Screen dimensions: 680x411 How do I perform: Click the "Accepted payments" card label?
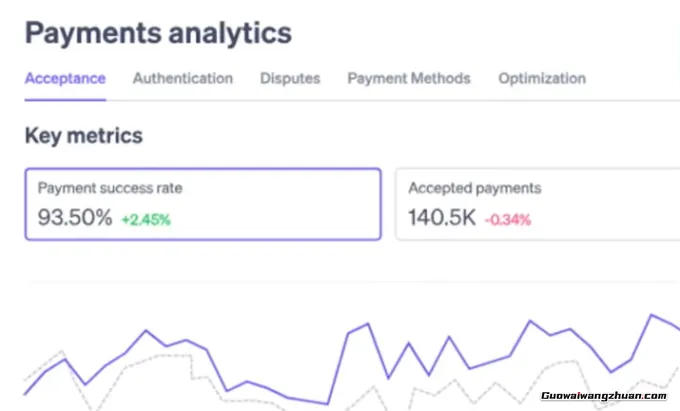coord(475,188)
